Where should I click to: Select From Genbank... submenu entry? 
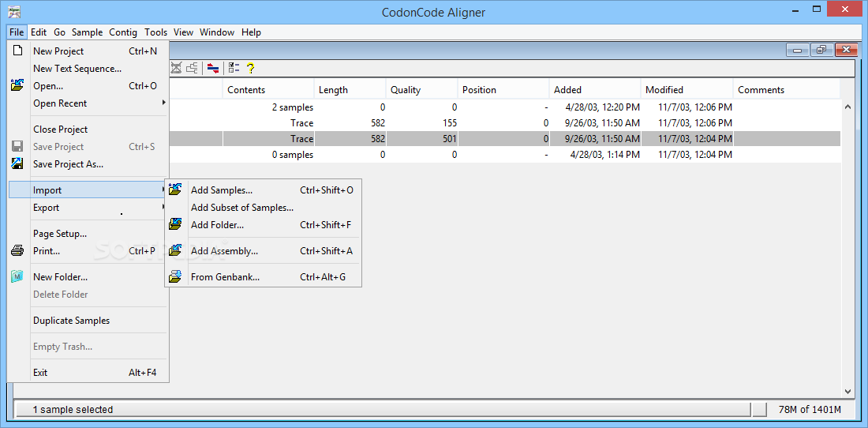(264, 277)
